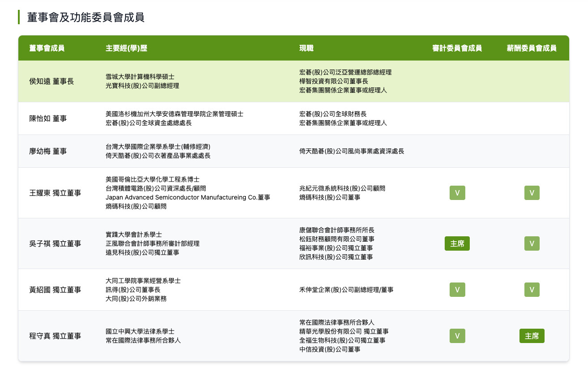
Task: Click the text 國立中興大學法律系學士
Action: click(140, 331)
